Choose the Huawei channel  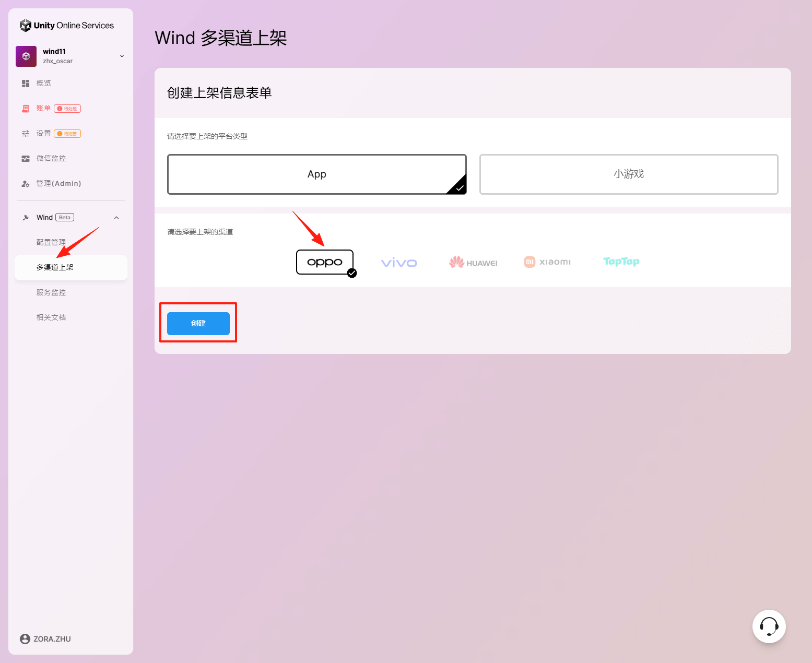(473, 263)
